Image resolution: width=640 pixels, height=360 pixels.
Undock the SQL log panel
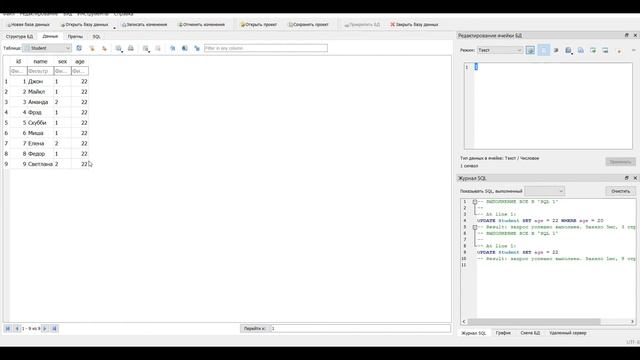point(627,178)
